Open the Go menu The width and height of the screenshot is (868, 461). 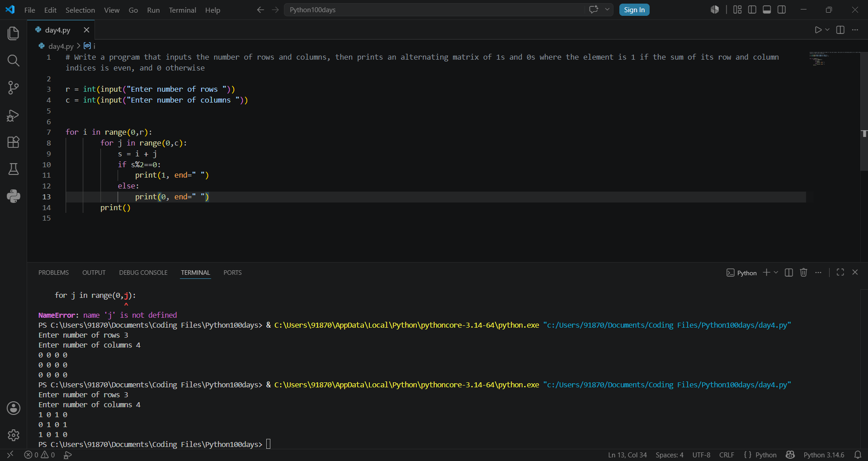(x=133, y=10)
